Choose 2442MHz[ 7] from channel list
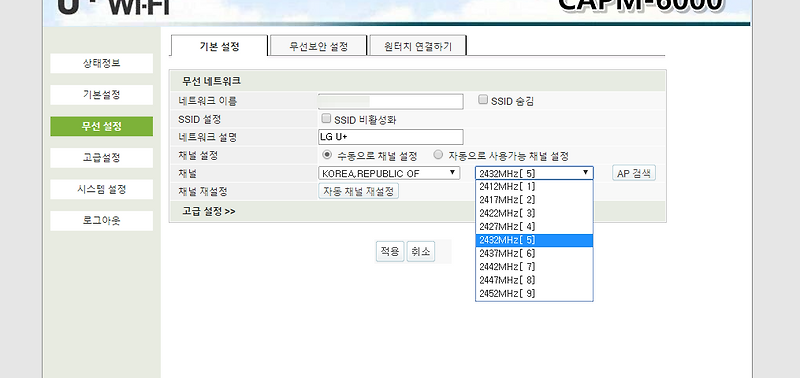The width and height of the screenshot is (800, 378). pyautogui.click(x=534, y=267)
